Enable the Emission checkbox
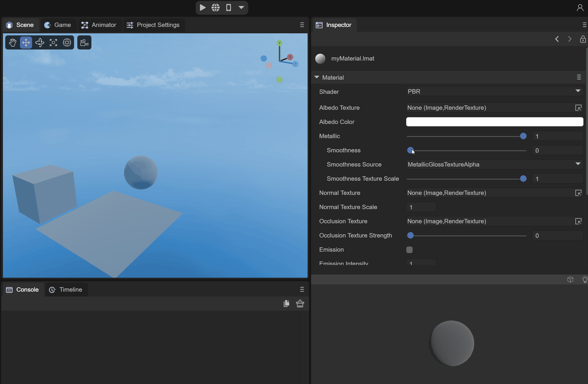 pos(409,250)
